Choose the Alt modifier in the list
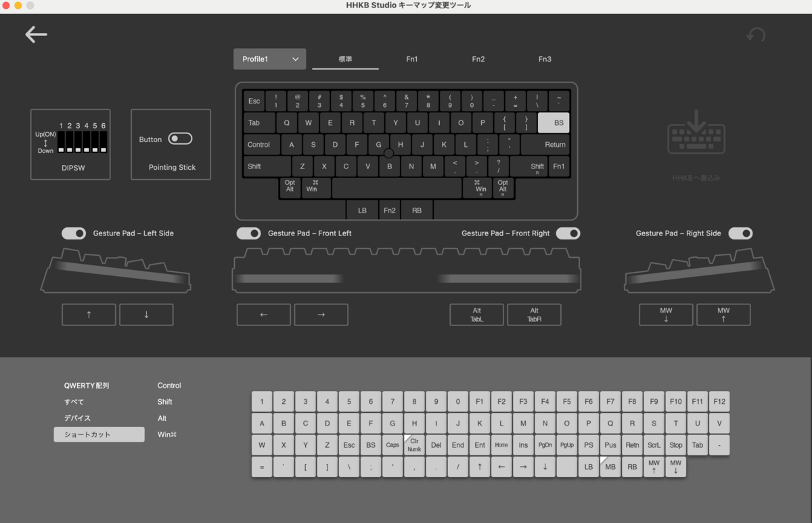This screenshot has width=812, height=523. click(162, 418)
